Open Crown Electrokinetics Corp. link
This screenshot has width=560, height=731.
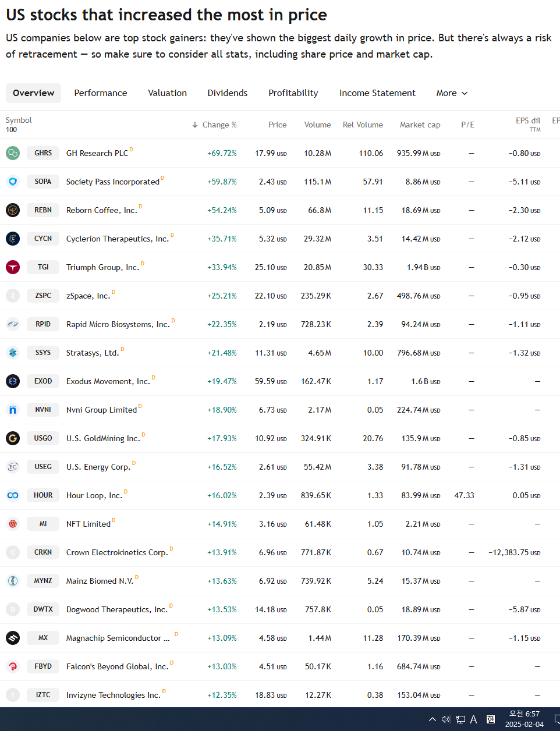tap(117, 552)
